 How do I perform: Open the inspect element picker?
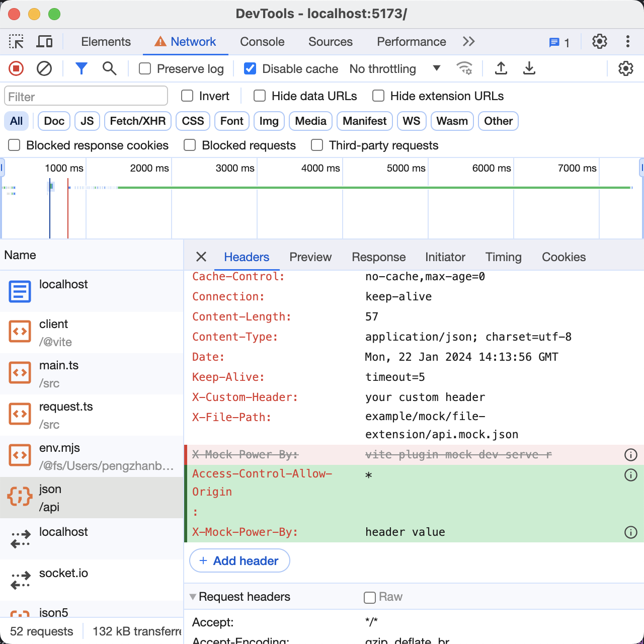pyautogui.click(x=16, y=42)
